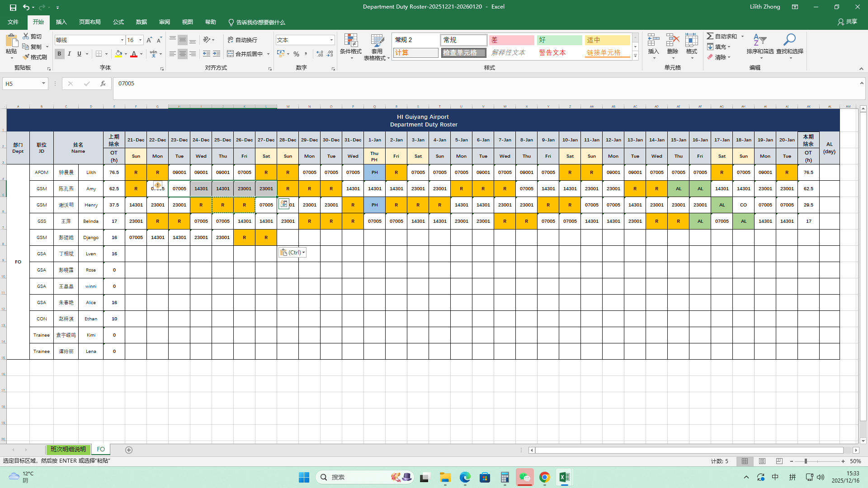This screenshot has width=868, height=488.
Task: Toggle Italic formatting
Action: point(69,54)
